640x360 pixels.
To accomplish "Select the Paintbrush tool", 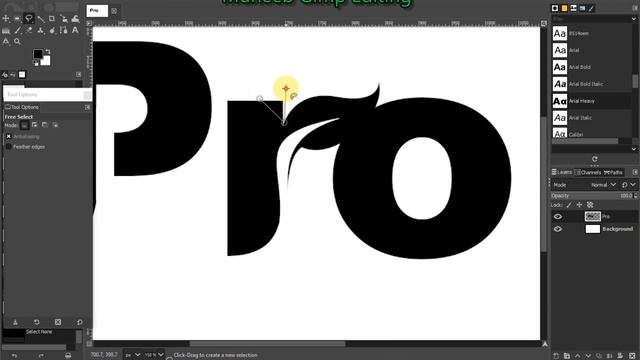I will pyautogui.click(x=18, y=30).
